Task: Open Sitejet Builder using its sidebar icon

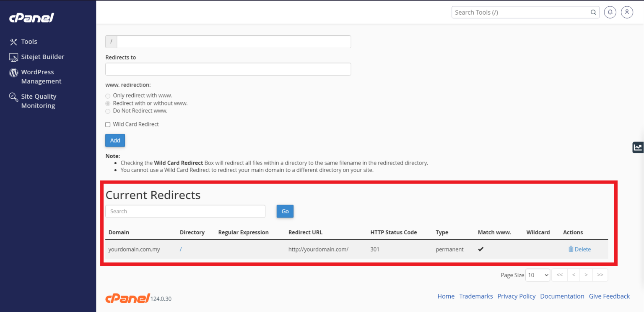Action: tap(13, 57)
